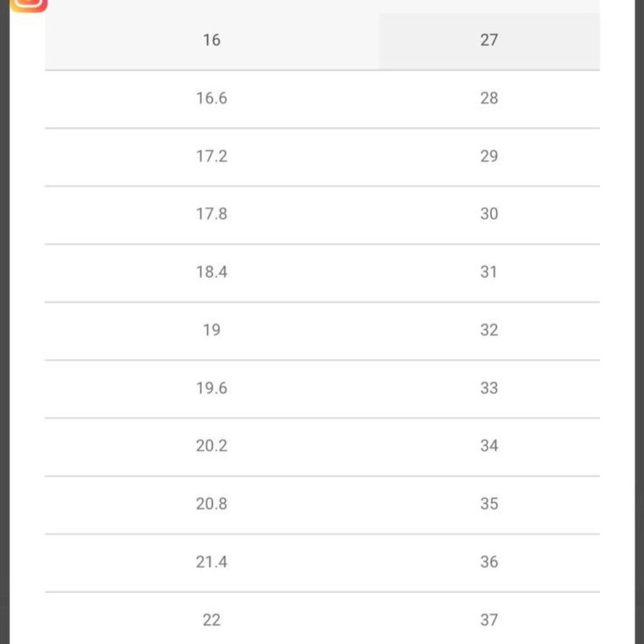Click the size 36 cell

(489, 562)
